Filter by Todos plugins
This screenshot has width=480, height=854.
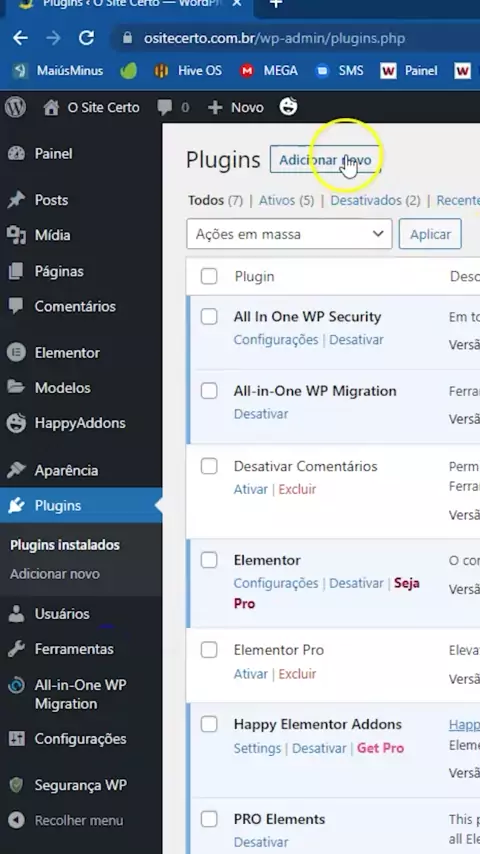coord(215,200)
